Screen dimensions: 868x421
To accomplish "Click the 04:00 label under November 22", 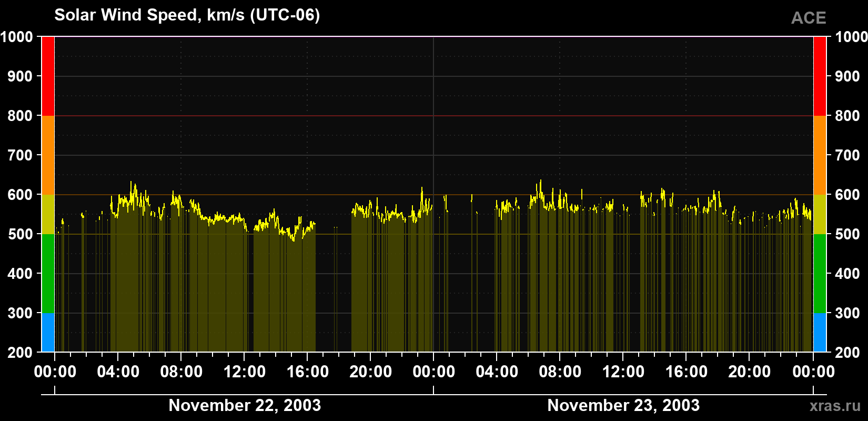I will coord(118,372).
